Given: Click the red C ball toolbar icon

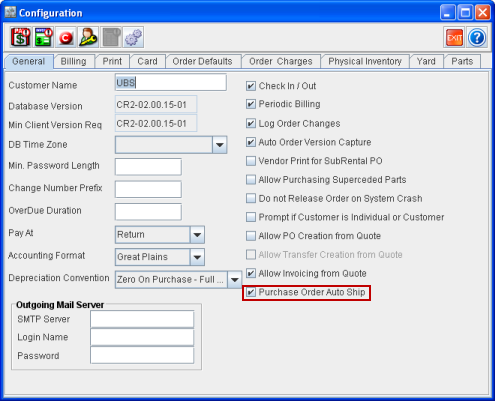Looking at the screenshot, I should coord(66,37).
